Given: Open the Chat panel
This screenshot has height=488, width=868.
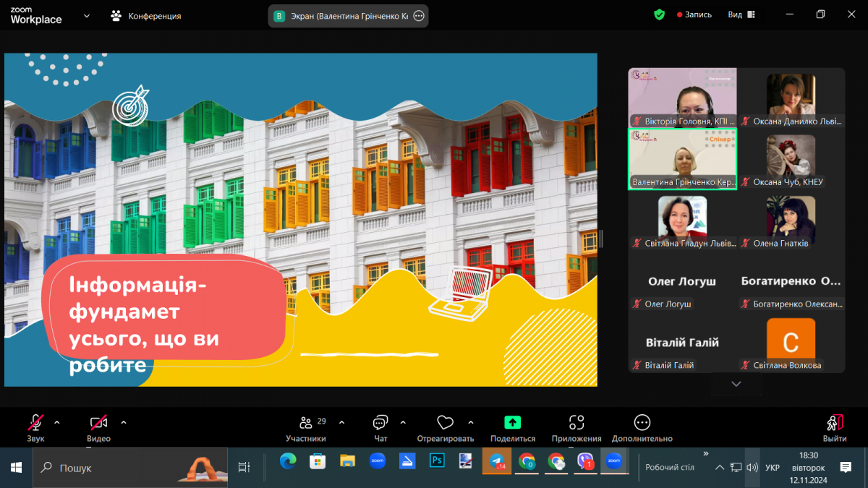Looking at the screenshot, I should (x=380, y=423).
